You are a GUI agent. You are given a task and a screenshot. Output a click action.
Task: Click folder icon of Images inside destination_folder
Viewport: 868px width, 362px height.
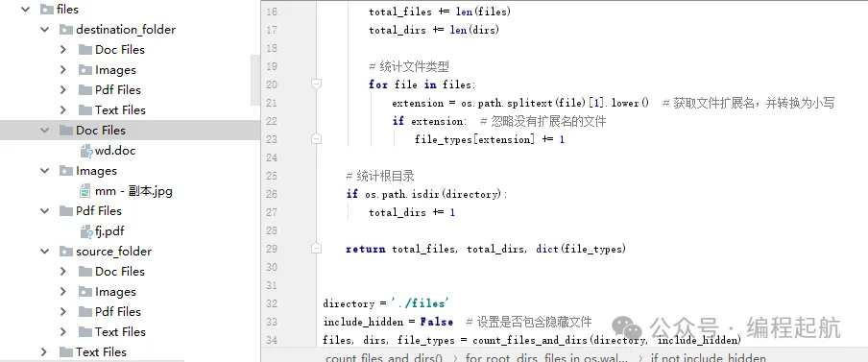85,70
